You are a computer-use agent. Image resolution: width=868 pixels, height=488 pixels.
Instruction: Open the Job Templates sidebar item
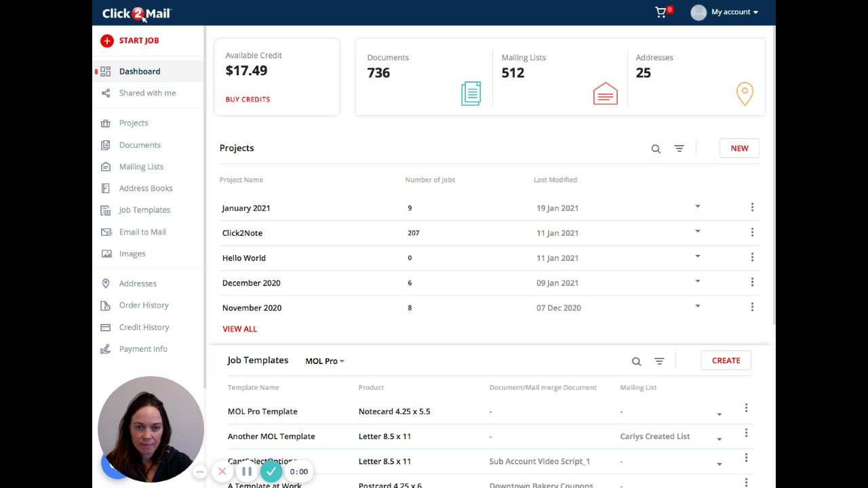coord(144,210)
